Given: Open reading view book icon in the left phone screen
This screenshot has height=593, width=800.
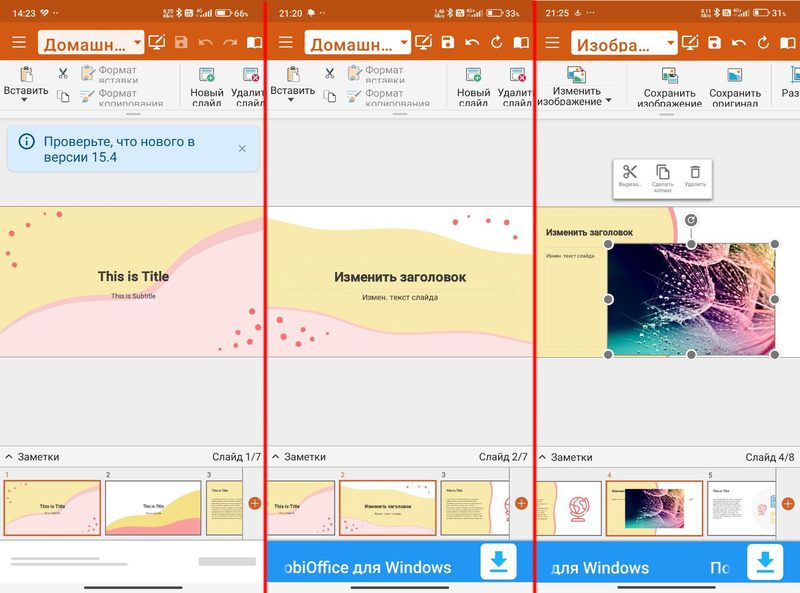Looking at the screenshot, I should (255, 42).
